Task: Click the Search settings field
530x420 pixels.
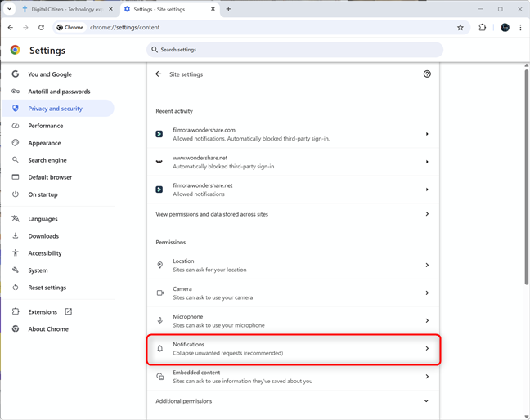Action: 294,50
